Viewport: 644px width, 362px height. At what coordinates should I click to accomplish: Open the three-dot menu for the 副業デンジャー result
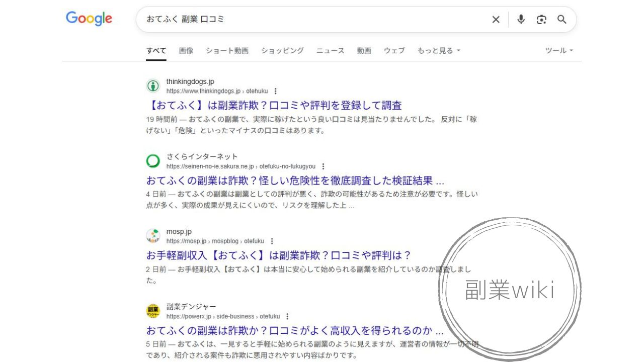[x=287, y=316]
